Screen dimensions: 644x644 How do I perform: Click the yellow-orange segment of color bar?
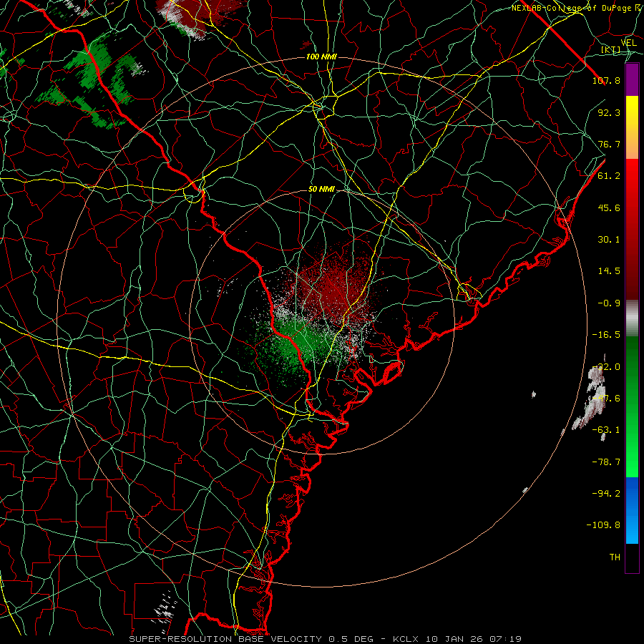tap(632, 127)
